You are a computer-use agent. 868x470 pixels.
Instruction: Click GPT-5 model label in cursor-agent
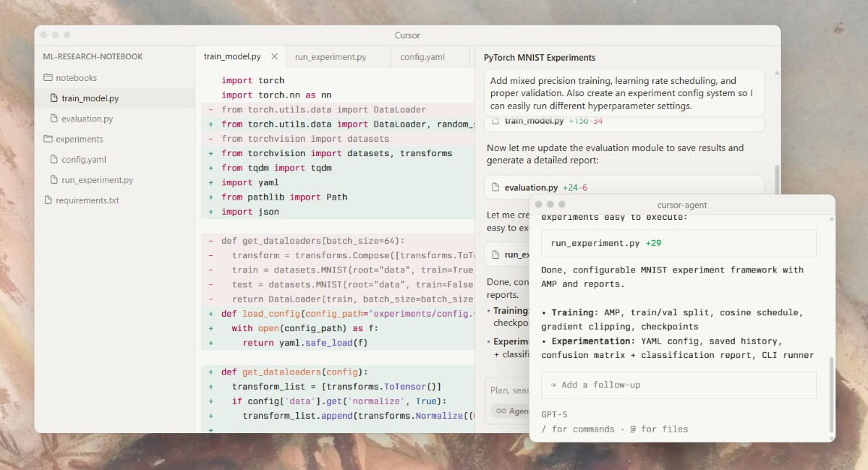[554, 414]
